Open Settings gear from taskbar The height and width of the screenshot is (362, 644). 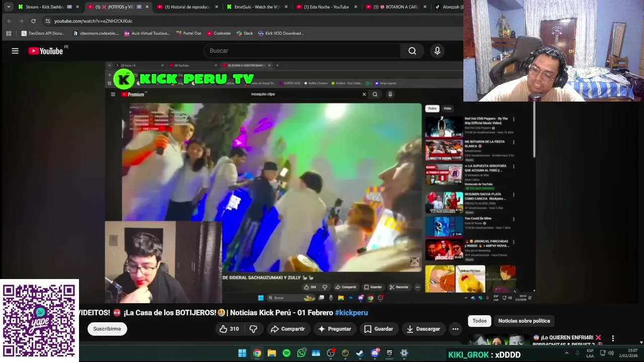[404, 353]
